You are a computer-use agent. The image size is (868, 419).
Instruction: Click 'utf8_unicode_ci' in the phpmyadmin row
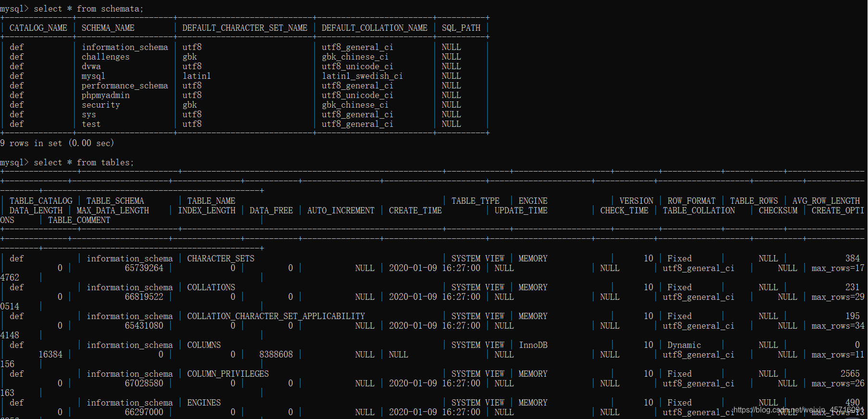point(357,95)
